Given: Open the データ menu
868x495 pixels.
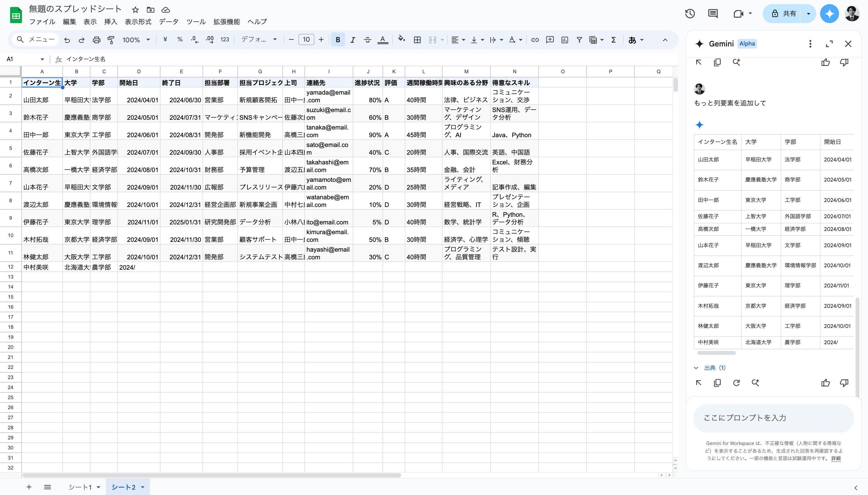Looking at the screenshot, I should [x=168, y=22].
